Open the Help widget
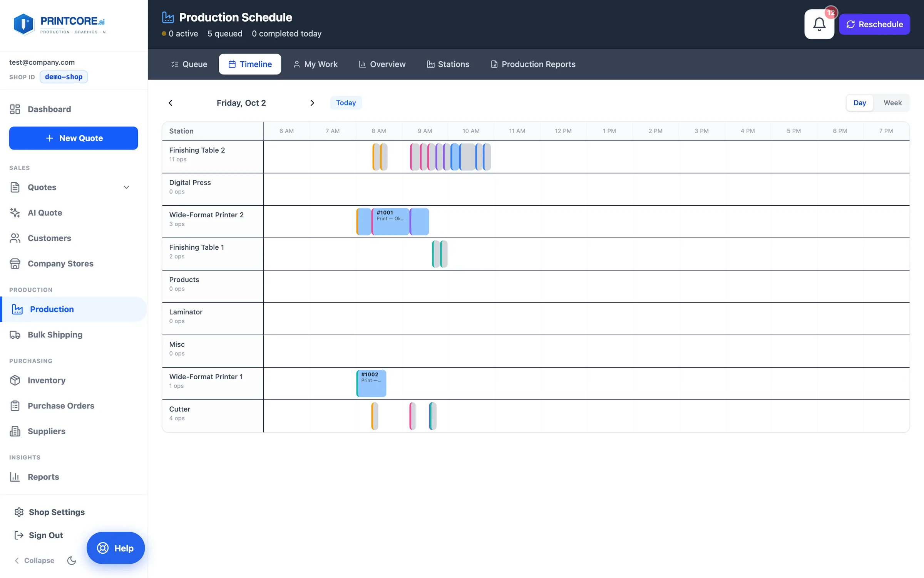The height and width of the screenshot is (578, 924). (x=115, y=548)
